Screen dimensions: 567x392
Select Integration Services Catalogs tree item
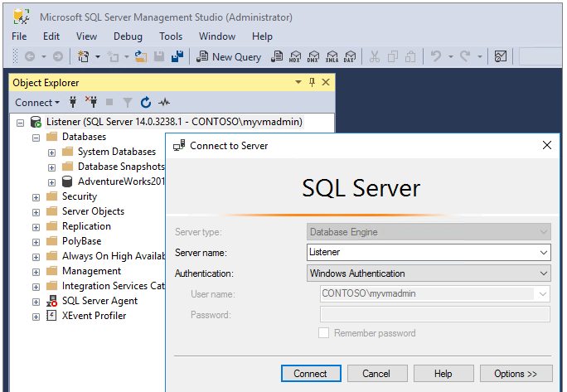(x=114, y=286)
